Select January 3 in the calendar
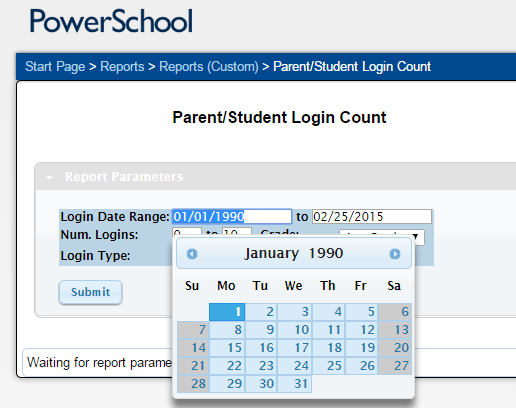 pyautogui.click(x=295, y=312)
